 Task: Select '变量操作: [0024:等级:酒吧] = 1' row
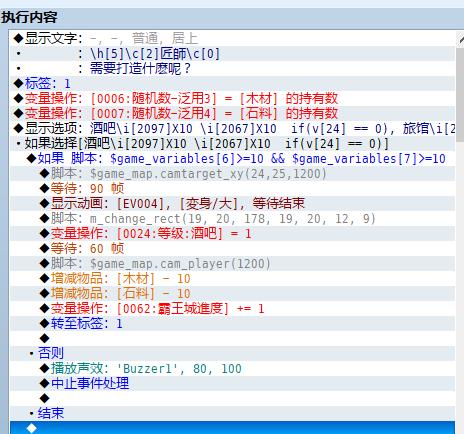(x=232, y=233)
